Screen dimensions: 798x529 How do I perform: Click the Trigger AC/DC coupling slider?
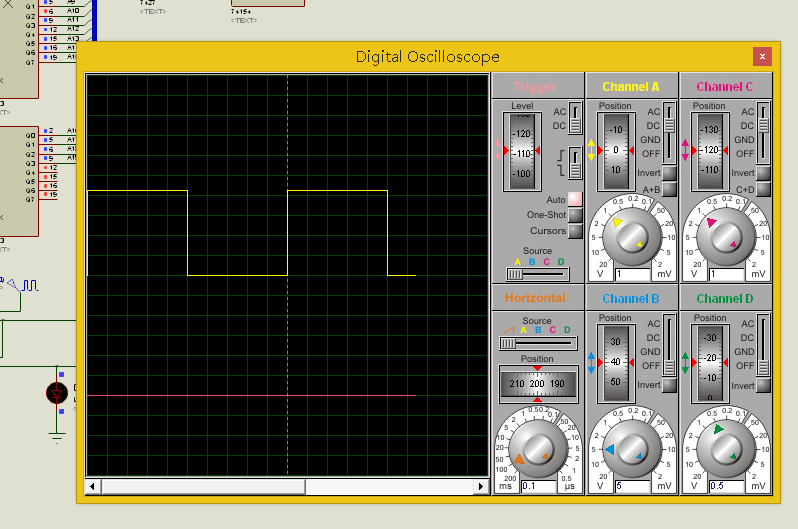[575, 118]
